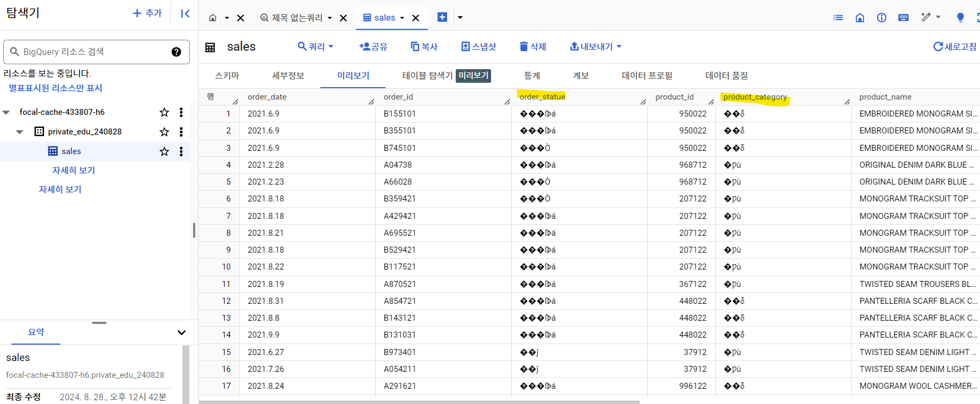This screenshot has height=404, width=980.
Task: Click the outer see more link
Action: pyautogui.click(x=60, y=189)
